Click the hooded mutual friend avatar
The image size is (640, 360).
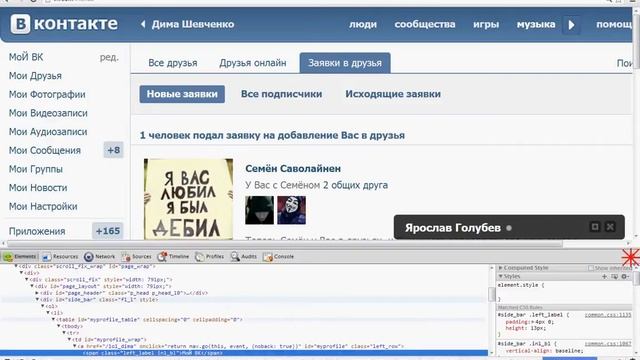[259, 210]
